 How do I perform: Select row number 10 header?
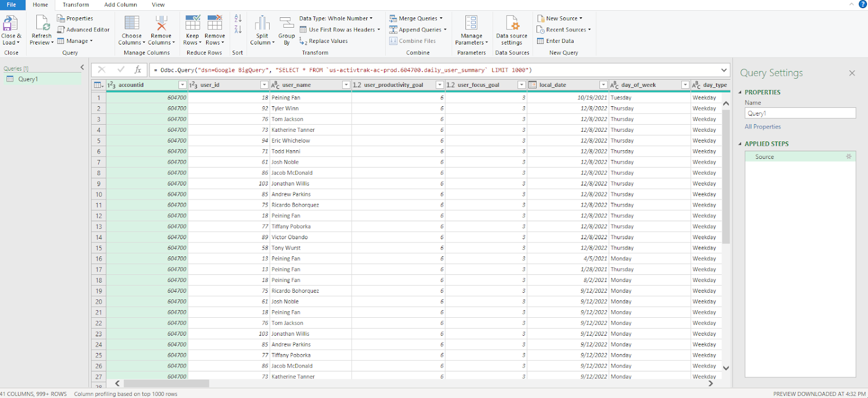99,195
